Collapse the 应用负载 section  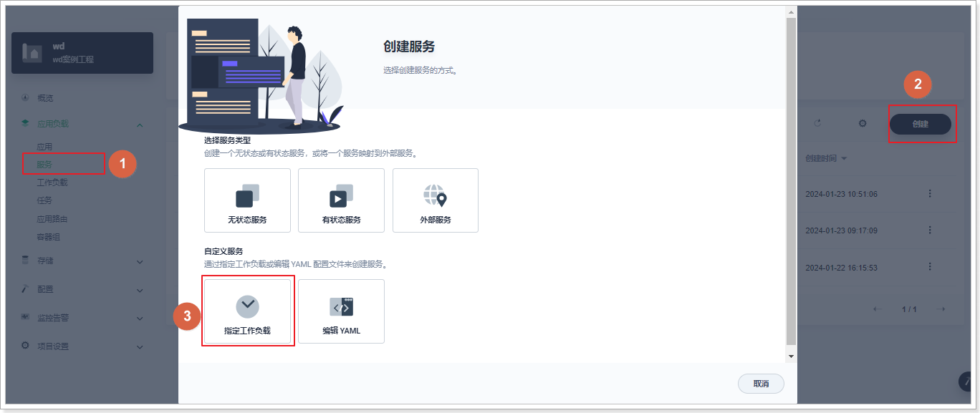click(140, 125)
